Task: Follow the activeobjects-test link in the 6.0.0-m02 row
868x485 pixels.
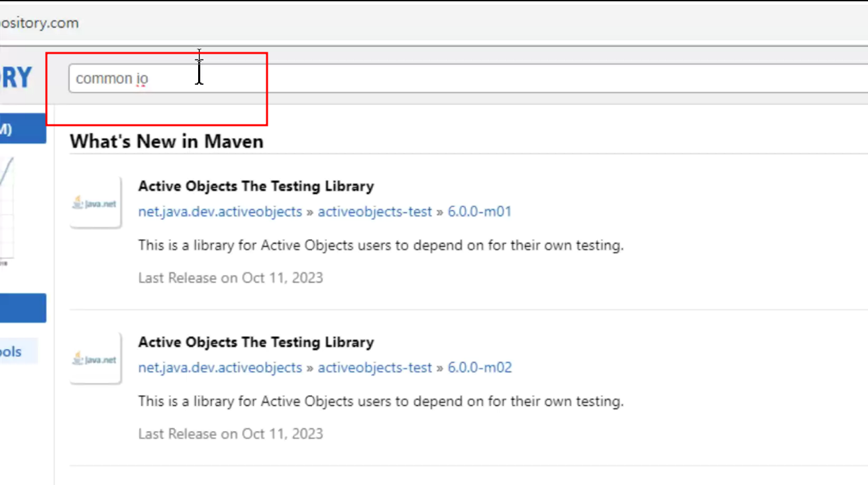Action: 374,368
